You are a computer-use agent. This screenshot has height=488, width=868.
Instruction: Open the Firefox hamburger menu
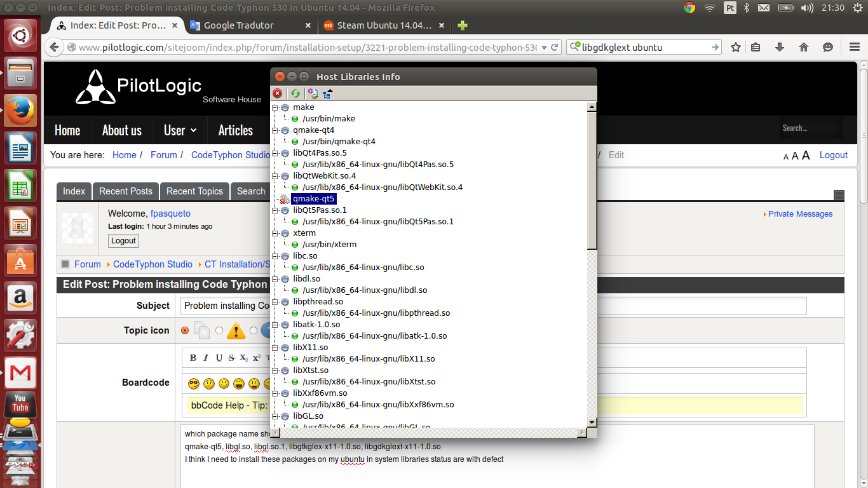[x=855, y=47]
